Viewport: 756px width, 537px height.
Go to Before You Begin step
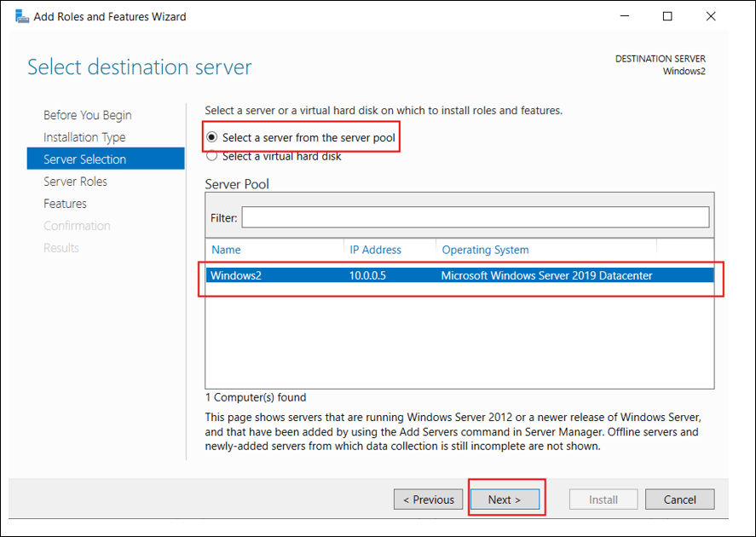[x=87, y=115]
